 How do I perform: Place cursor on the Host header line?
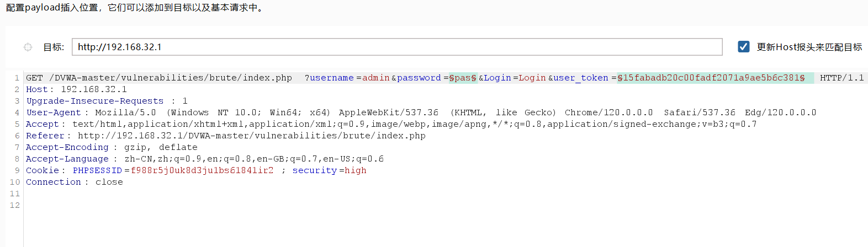[76, 89]
